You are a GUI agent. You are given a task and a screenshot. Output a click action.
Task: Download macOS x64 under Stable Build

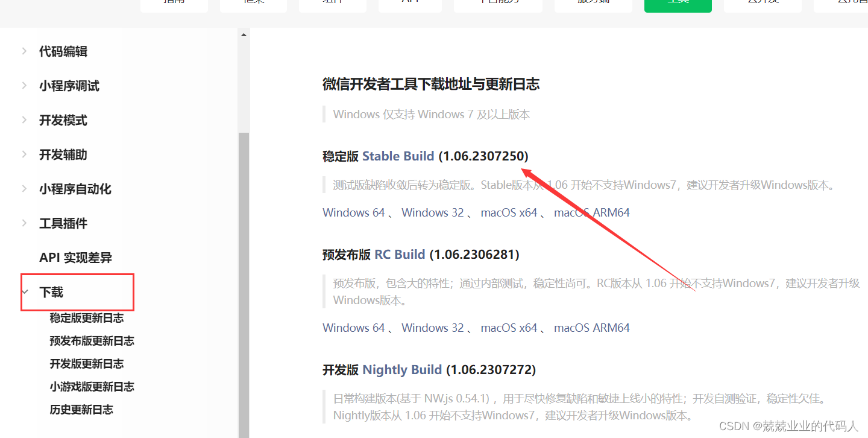509,212
